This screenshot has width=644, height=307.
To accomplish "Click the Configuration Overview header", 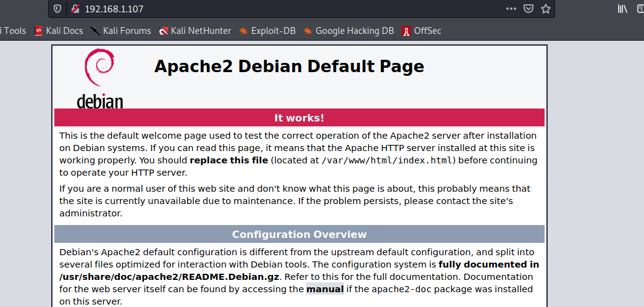I will point(299,234).
